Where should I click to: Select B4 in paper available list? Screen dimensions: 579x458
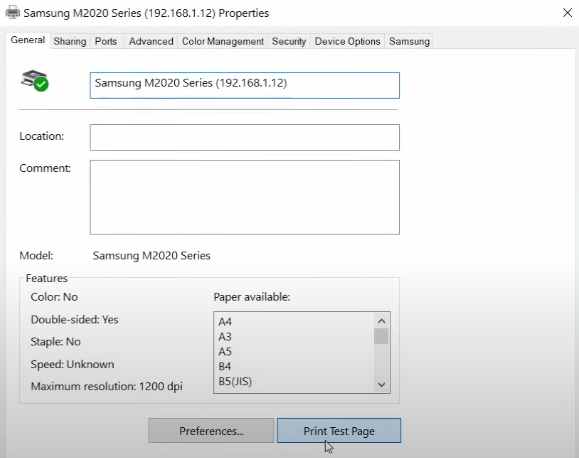[x=225, y=366]
